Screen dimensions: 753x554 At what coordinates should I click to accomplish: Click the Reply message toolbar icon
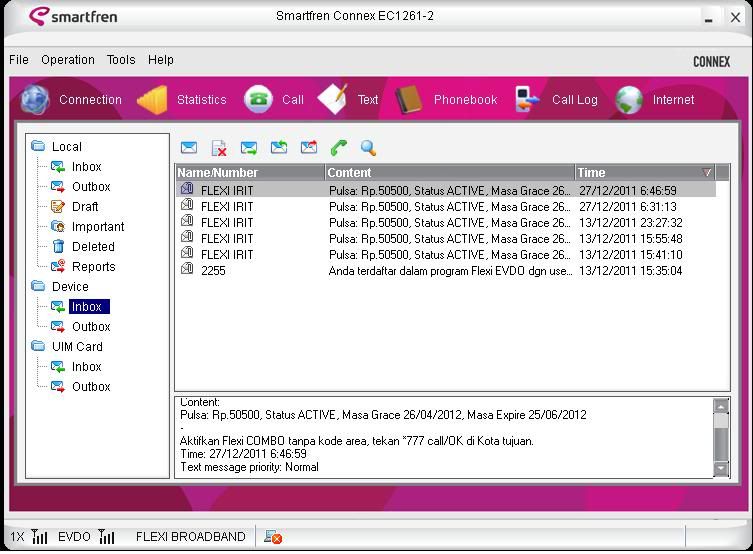tap(249, 148)
